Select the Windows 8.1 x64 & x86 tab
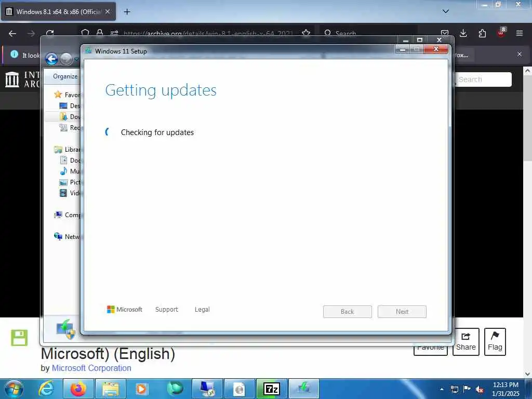 [x=58, y=11]
